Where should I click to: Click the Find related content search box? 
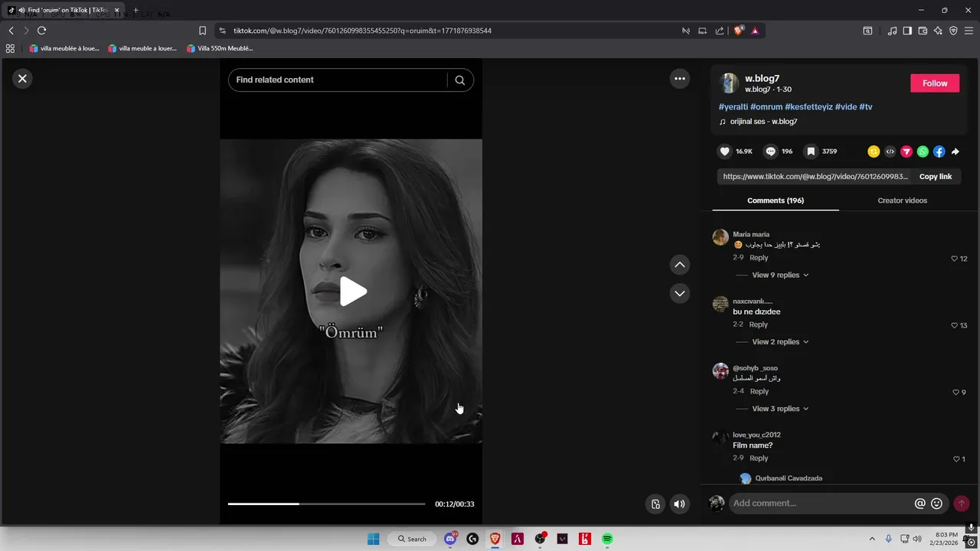click(338, 80)
